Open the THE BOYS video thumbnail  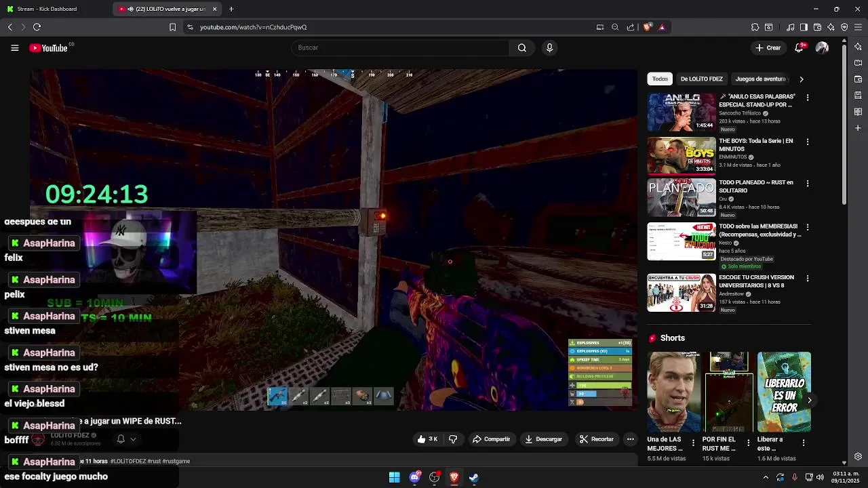click(681, 156)
